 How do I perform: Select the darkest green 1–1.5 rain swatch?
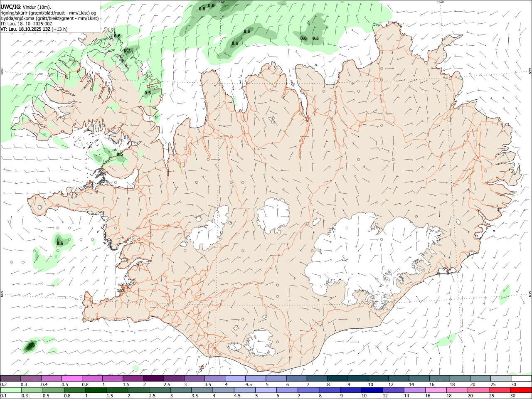tap(96, 390)
